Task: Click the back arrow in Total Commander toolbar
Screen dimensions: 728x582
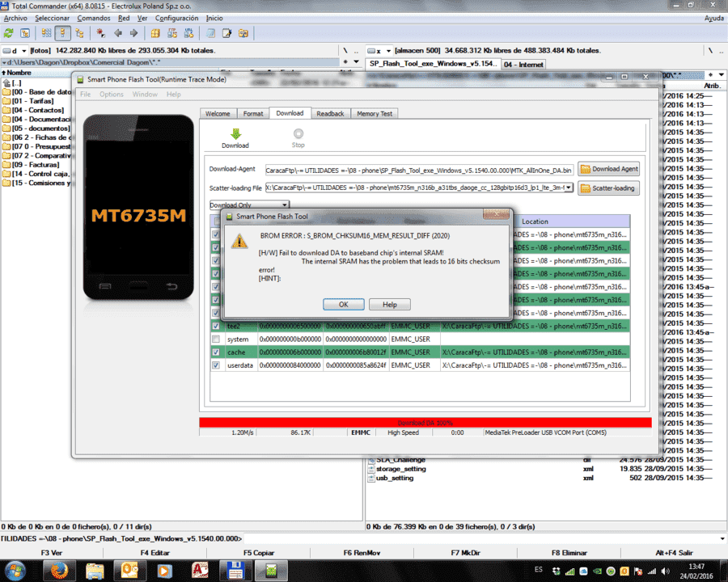Action: pos(118,33)
